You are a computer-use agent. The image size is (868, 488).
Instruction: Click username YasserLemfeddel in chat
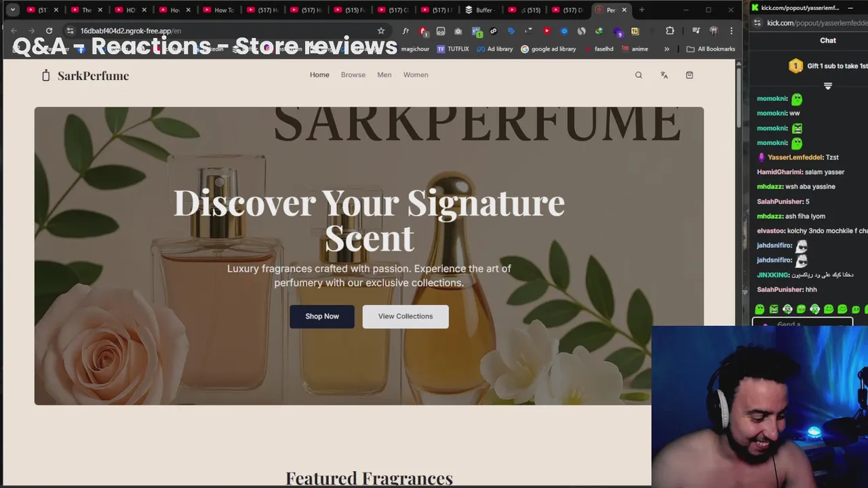coord(795,157)
